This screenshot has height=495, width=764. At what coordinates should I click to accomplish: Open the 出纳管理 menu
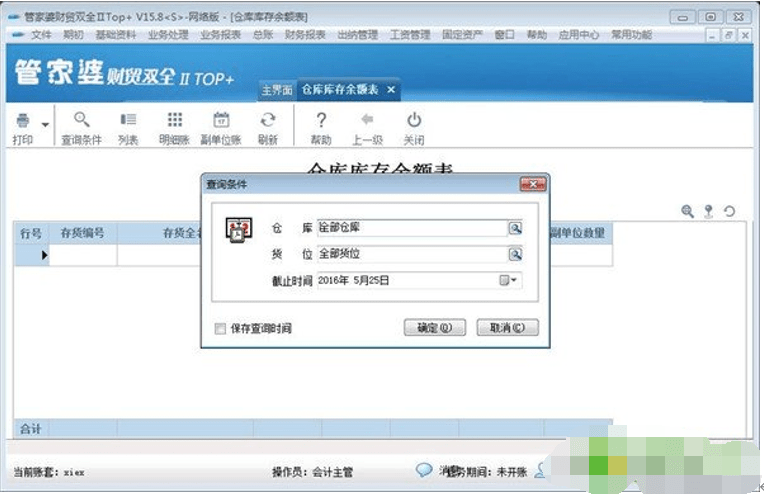(358, 35)
